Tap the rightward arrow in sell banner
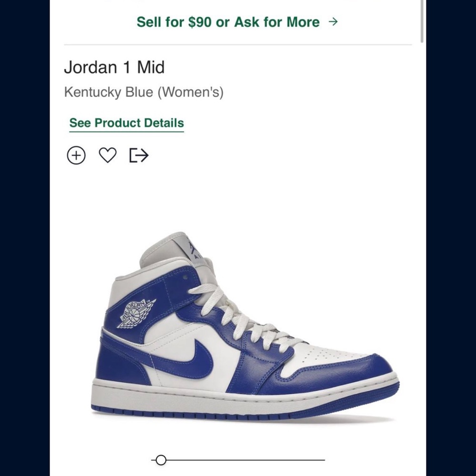 click(x=334, y=21)
